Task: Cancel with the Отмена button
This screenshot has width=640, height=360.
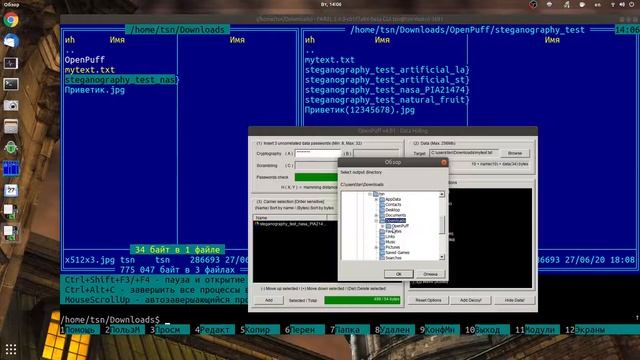Action: point(430,274)
